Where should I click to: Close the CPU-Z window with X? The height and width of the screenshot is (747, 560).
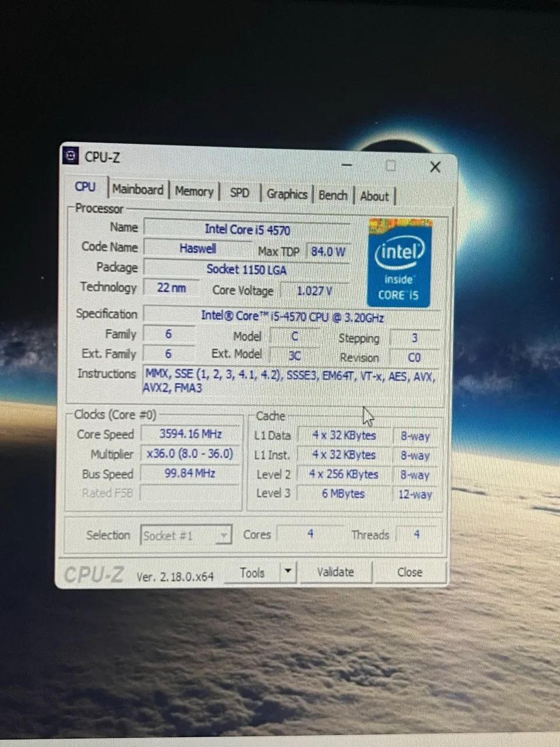pos(435,167)
